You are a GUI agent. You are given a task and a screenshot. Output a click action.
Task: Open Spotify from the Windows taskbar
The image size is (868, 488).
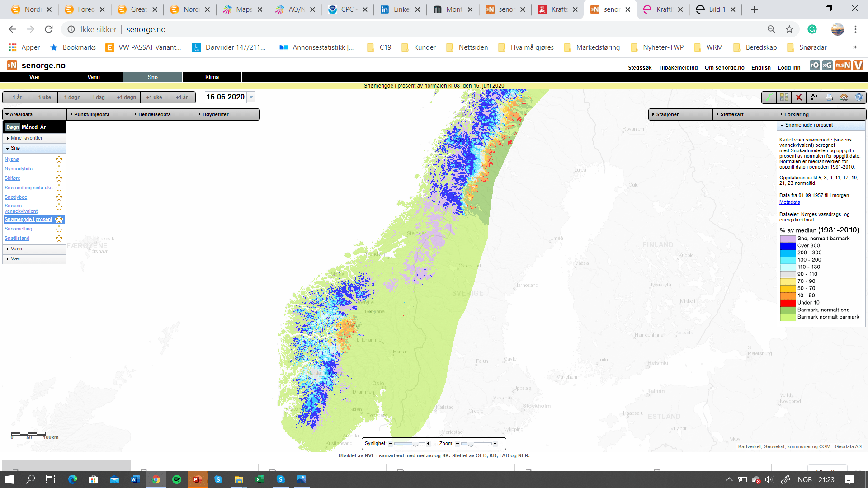tap(177, 479)
